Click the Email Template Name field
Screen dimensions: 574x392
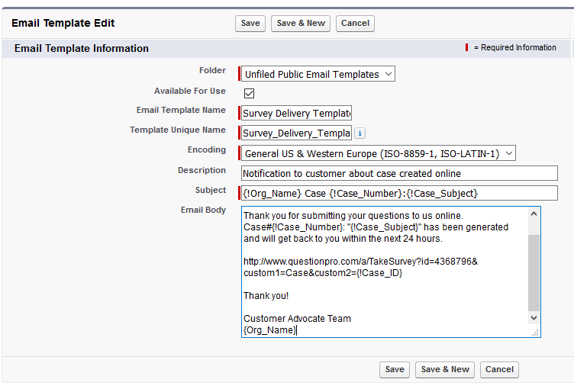[x=296, y=114]
